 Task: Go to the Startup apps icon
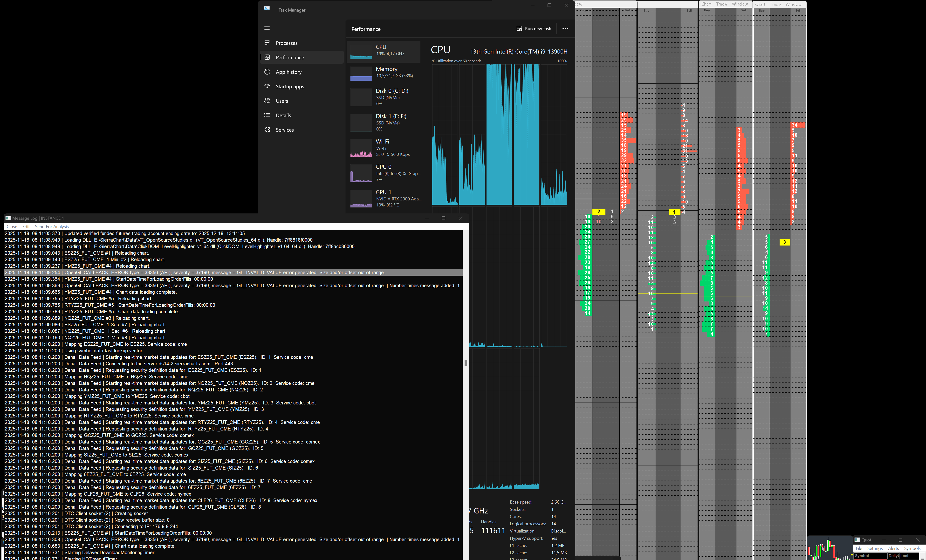point(267,86)
